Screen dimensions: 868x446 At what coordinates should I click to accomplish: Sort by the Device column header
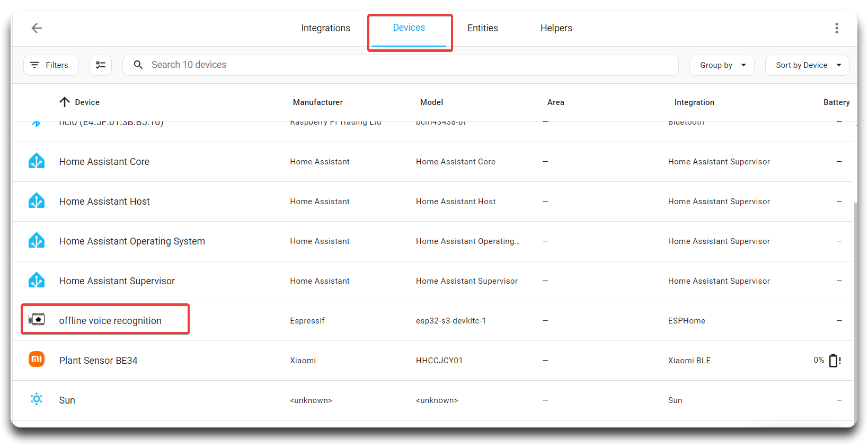87,102
